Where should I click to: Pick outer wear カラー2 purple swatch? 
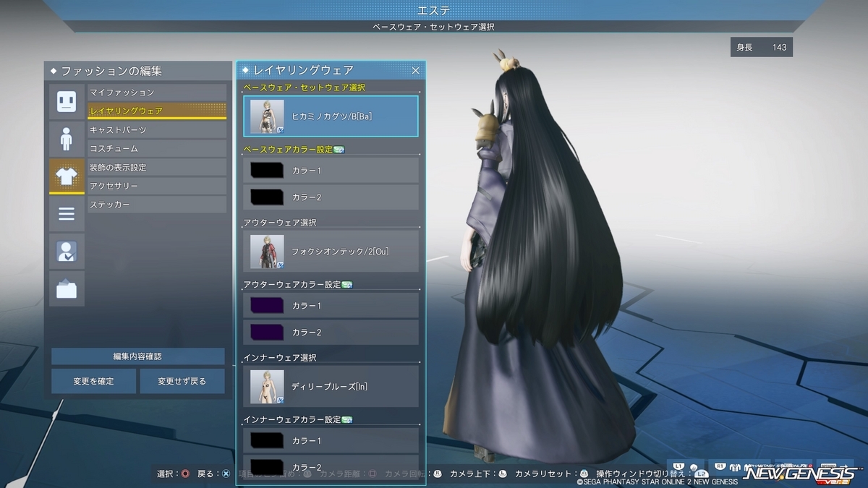click(x=267, y=333)
